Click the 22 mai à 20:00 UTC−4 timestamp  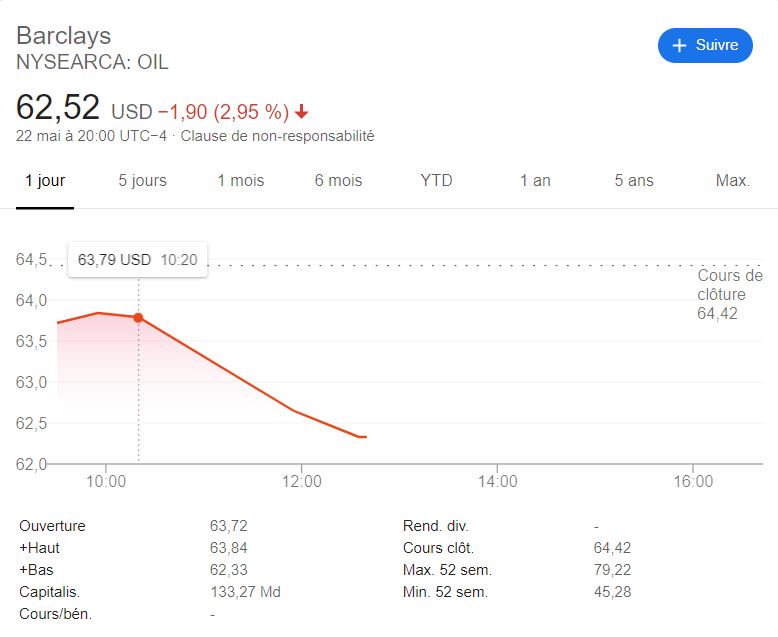tap(91, 136)
